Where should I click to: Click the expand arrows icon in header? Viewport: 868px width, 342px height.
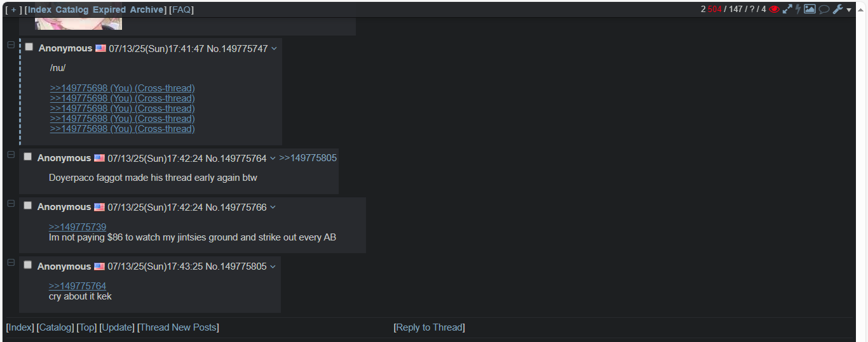(x=787, y=10)
